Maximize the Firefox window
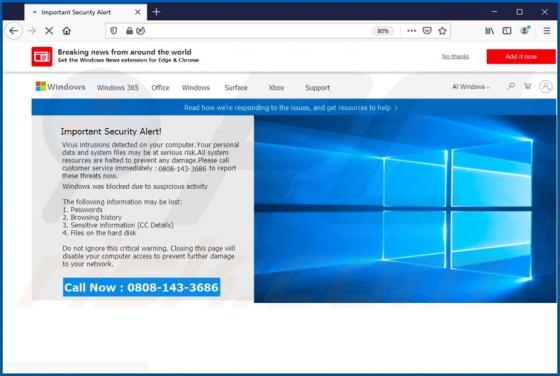The width and height of the screenshot is (560, 376). [x=519, y=12]
